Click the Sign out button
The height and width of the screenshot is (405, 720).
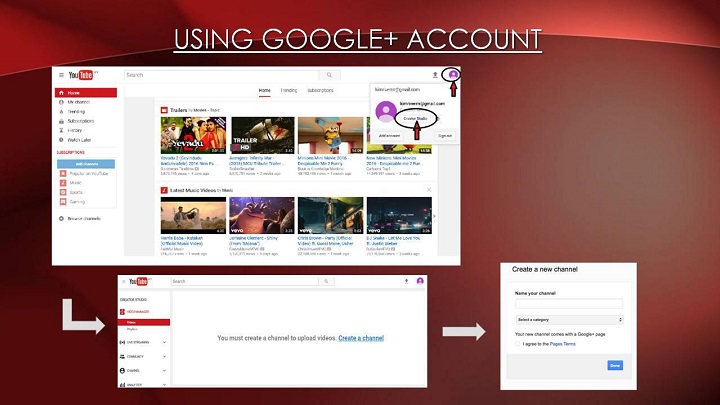[x=444, y=136]
